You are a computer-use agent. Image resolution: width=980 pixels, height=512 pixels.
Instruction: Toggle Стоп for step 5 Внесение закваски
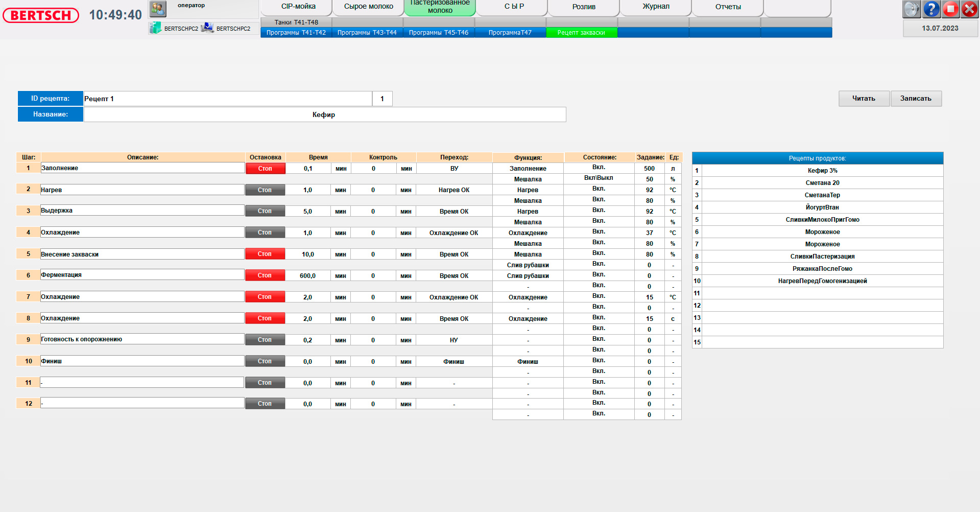pyautogui.click(x=265, y=254)
